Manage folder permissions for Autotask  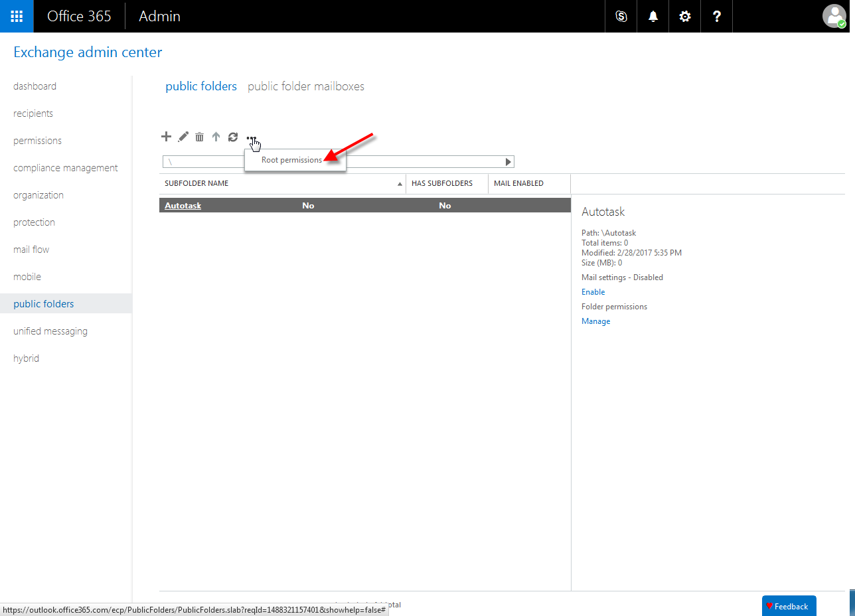click(x=595, y=321)
